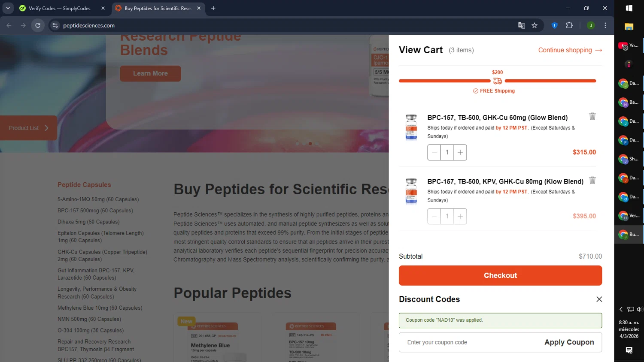644x362 pixels.
Task: Bookmark this page with the star
Action: (535, 25)
